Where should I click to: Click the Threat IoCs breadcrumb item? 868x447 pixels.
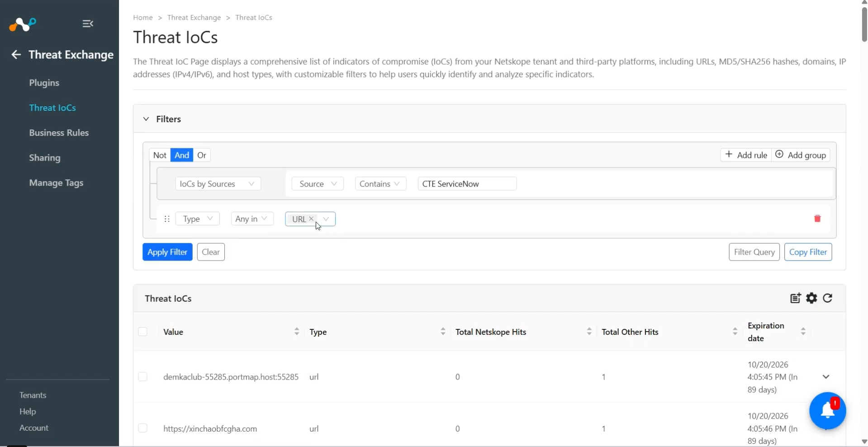tap(254, 18)
